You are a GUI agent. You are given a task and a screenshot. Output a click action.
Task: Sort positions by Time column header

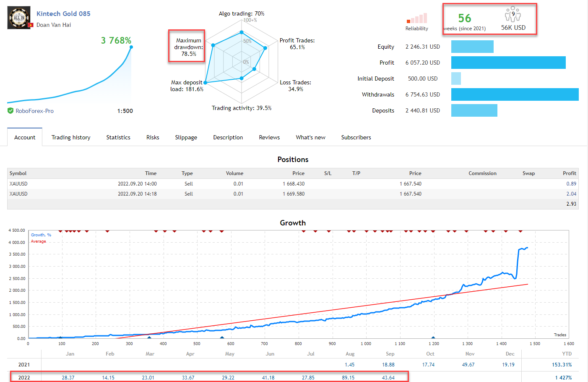point(151,173)
